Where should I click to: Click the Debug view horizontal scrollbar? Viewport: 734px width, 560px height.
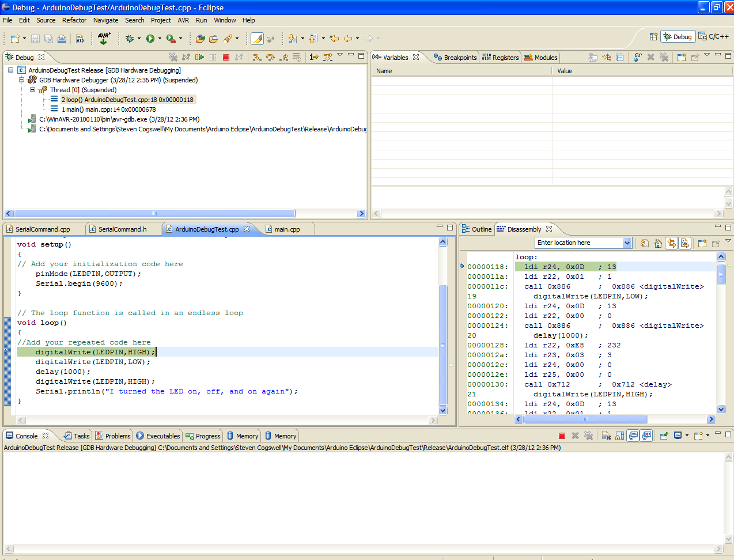(153, 214)
